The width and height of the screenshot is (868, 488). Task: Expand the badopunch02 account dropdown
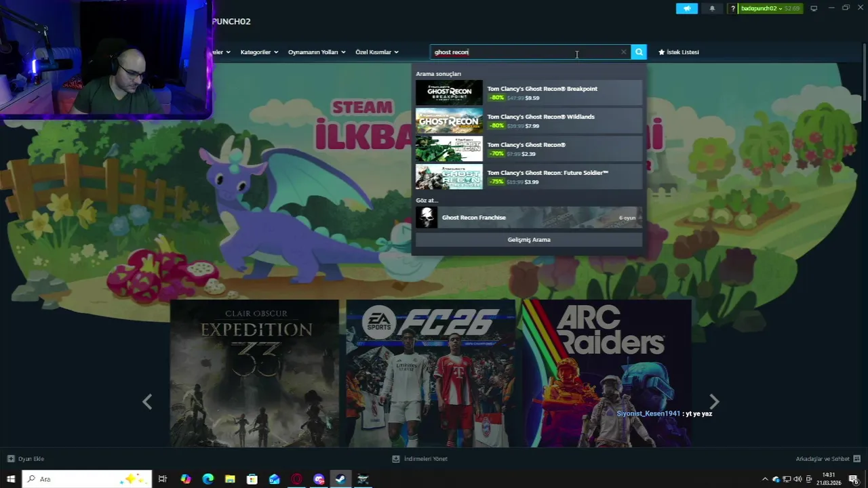[770, 8]
